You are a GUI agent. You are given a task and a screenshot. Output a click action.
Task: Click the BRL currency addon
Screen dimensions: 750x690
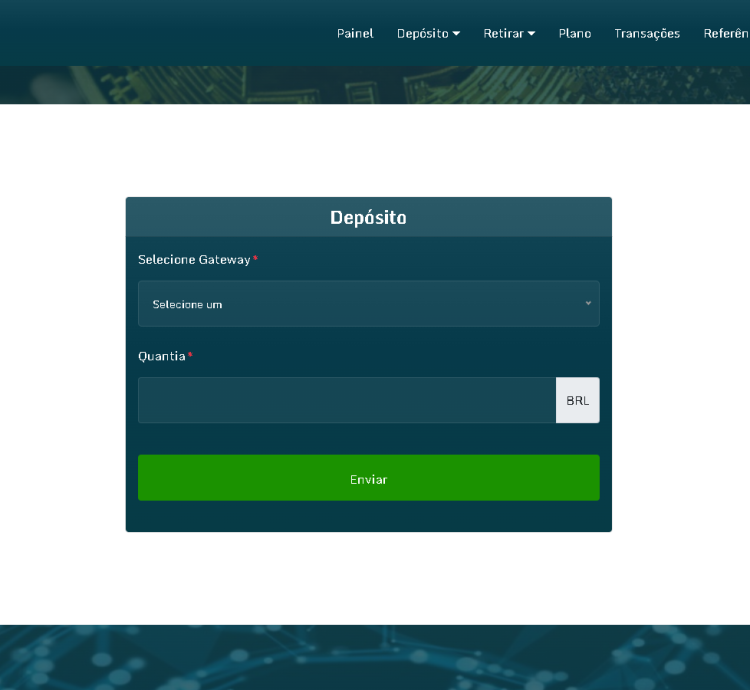point(577,400)
